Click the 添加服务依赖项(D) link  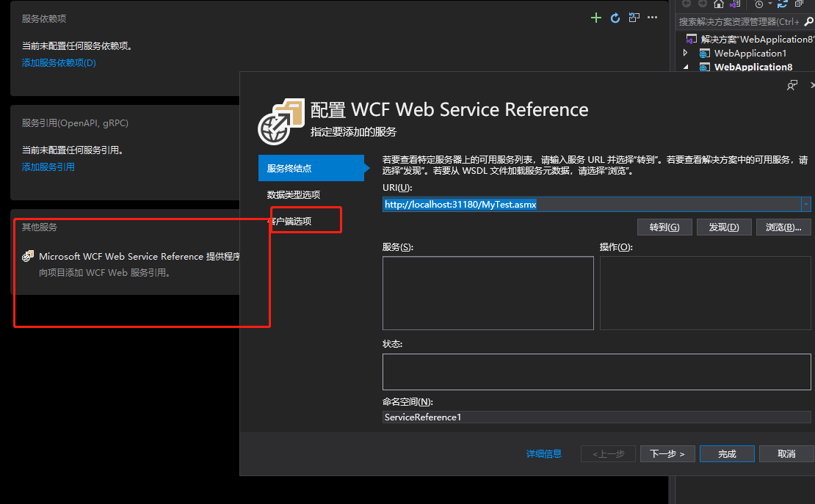59,63
